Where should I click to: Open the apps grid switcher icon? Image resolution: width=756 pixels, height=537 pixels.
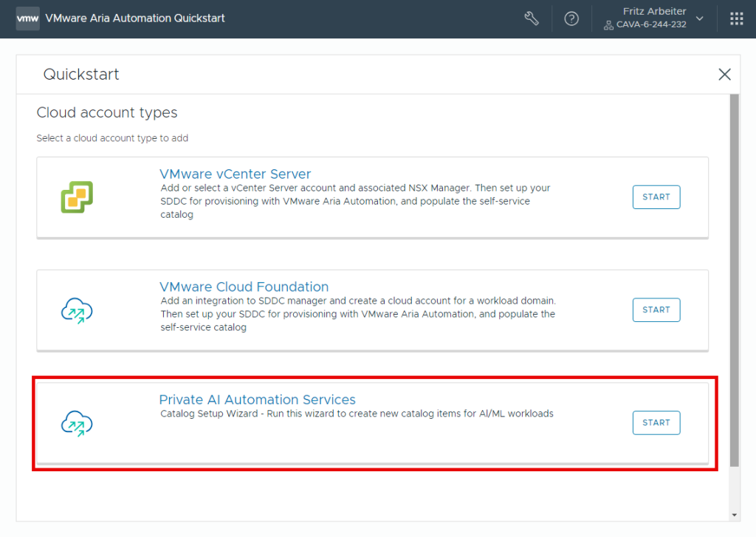coord(736,18)
